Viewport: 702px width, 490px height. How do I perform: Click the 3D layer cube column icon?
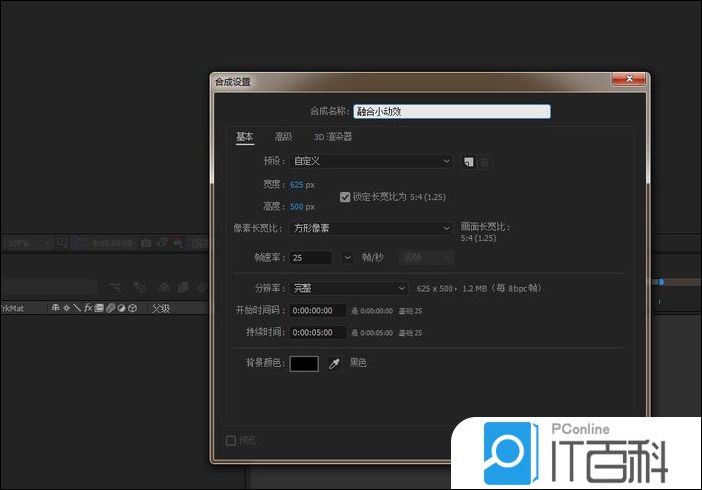[133, 308]
